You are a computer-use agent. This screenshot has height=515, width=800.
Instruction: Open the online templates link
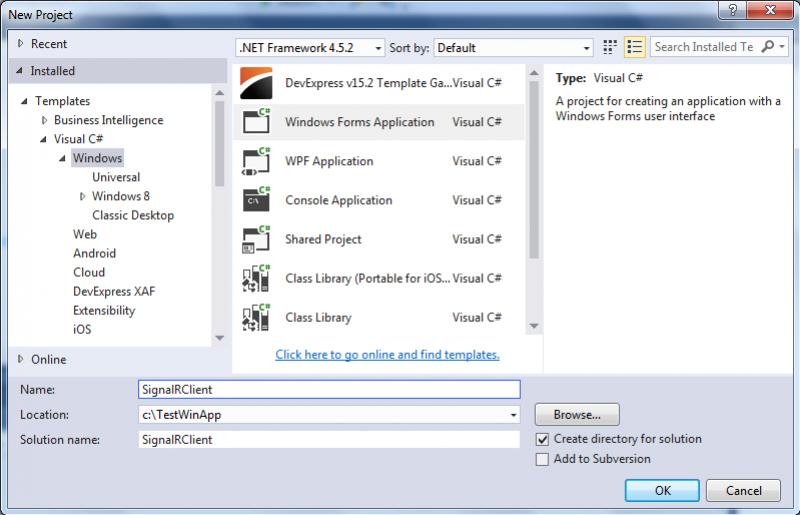click(x=387, y=354)
